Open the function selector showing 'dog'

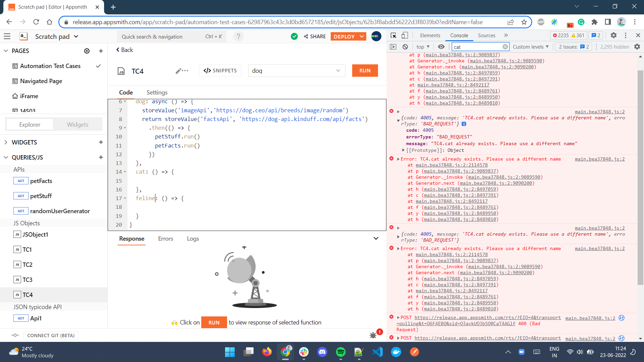coord(296,70)
